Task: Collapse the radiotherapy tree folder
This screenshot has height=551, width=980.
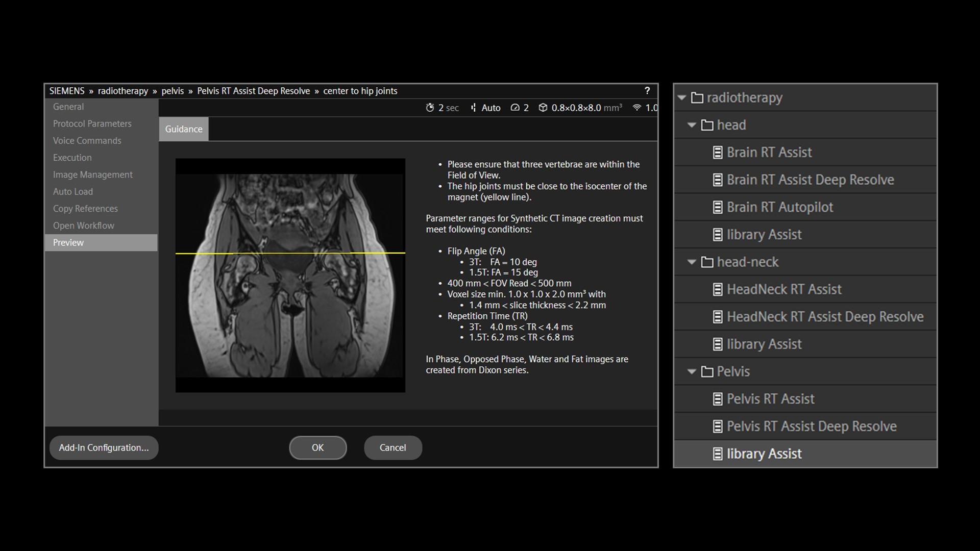Action: coord(682,97)
